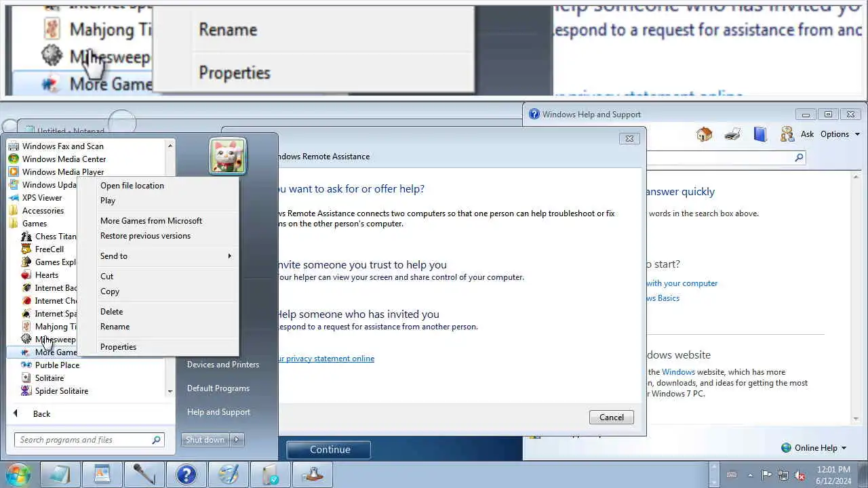Click the Ask icon in Help toolbar
This screenshot has width=868, height=488.
coord(797,134)
